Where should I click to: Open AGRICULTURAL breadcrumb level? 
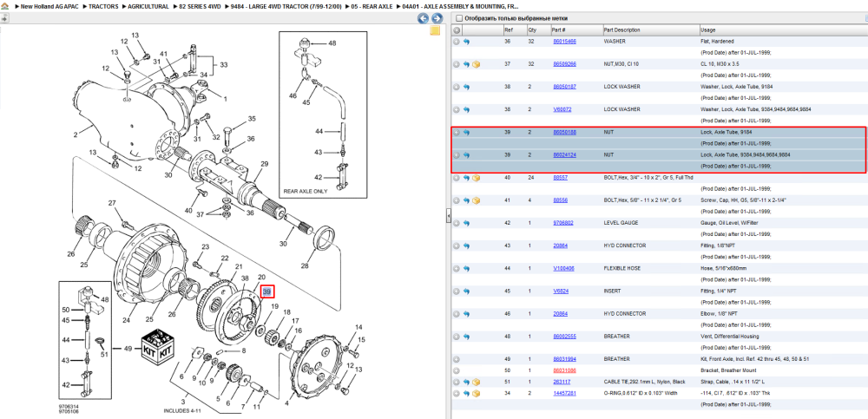(148, 7)
